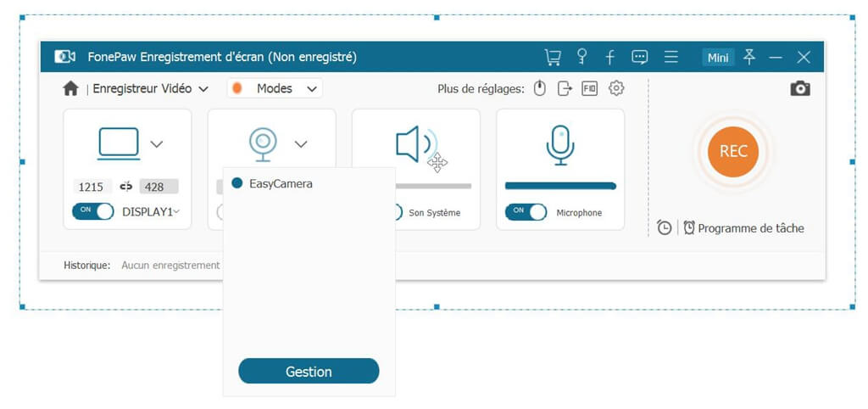Click the Son Système label
Image resolution: width=868 pixels, height=409 pixels.
435,213
